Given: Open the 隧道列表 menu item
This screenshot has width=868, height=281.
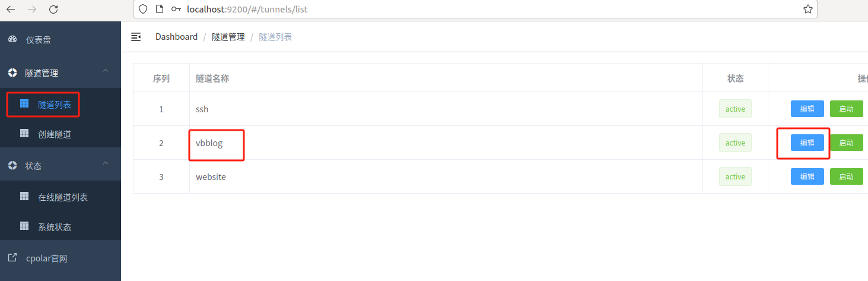Looking at the screenshot, I should click(x=54, y=105).
